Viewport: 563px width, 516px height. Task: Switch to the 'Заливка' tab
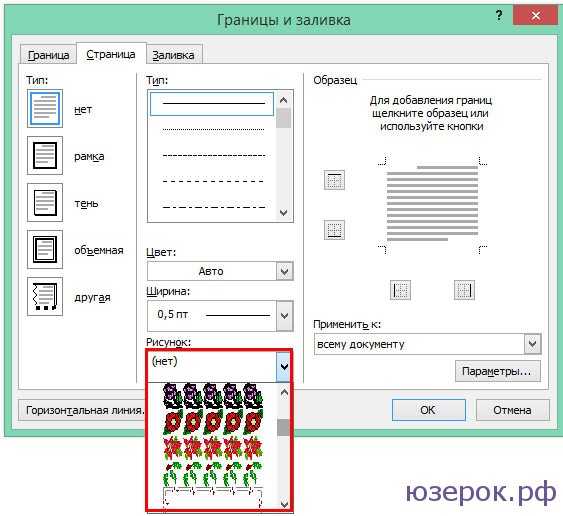[x=173, y=55]
